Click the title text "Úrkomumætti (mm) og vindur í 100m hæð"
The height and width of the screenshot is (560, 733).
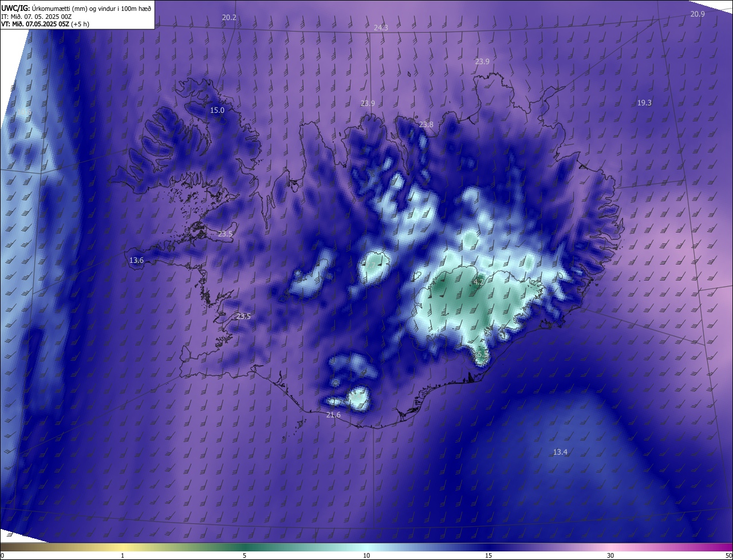click(x=91, y=7)
